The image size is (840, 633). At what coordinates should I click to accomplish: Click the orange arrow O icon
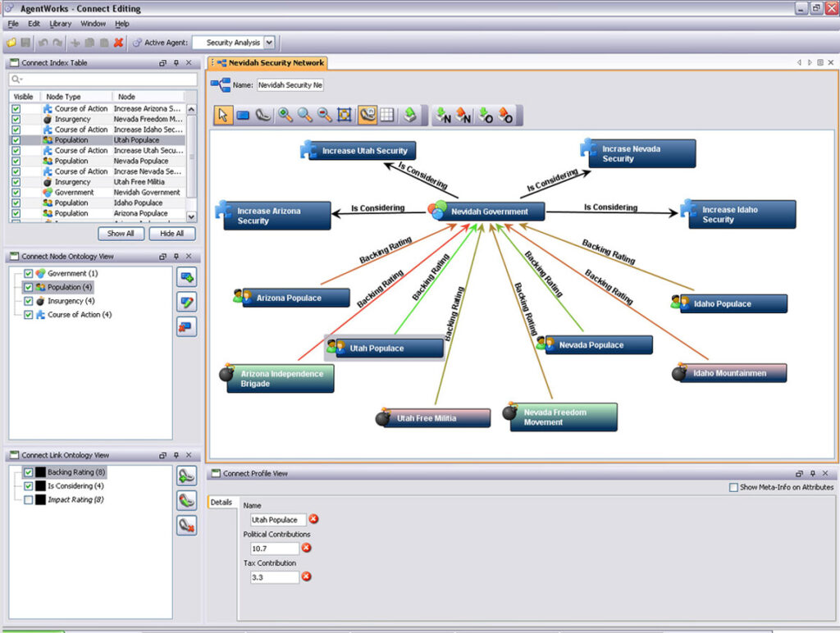tap(505, 115)
